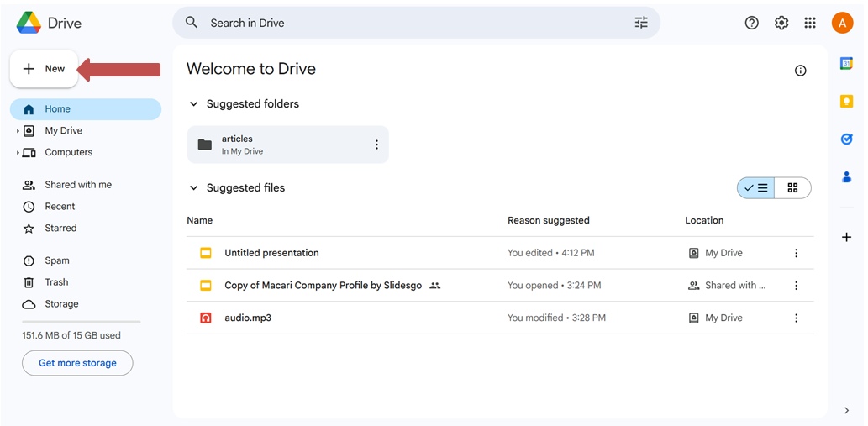Click the Google Drive logo
The image size is (868, 426).
[29, 23]
